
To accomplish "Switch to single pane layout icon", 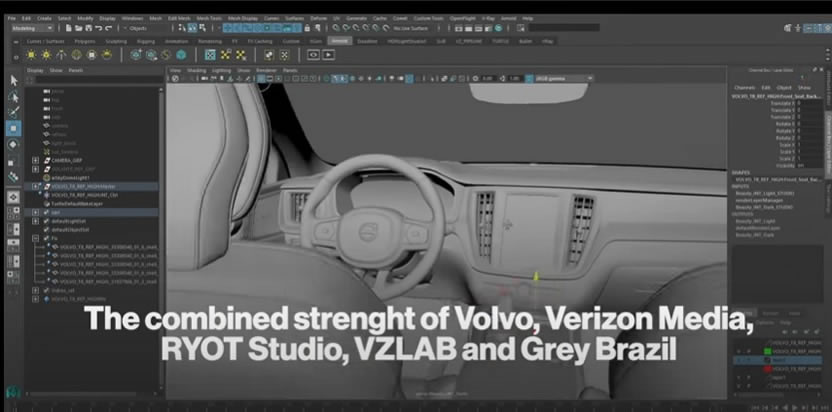I will tap(14, 197).
